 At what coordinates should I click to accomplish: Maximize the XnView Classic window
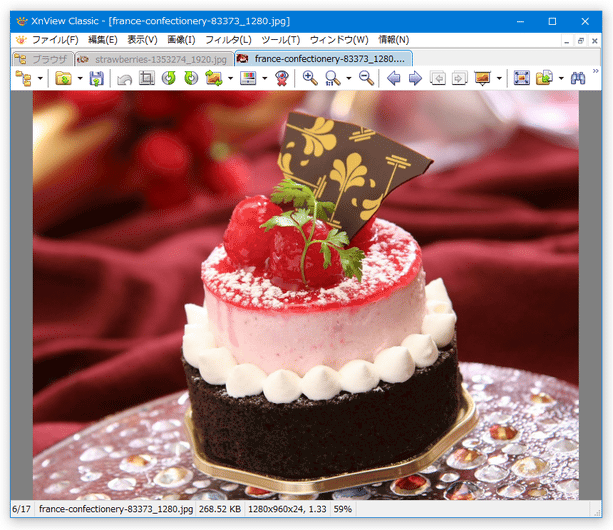[552, 21]
